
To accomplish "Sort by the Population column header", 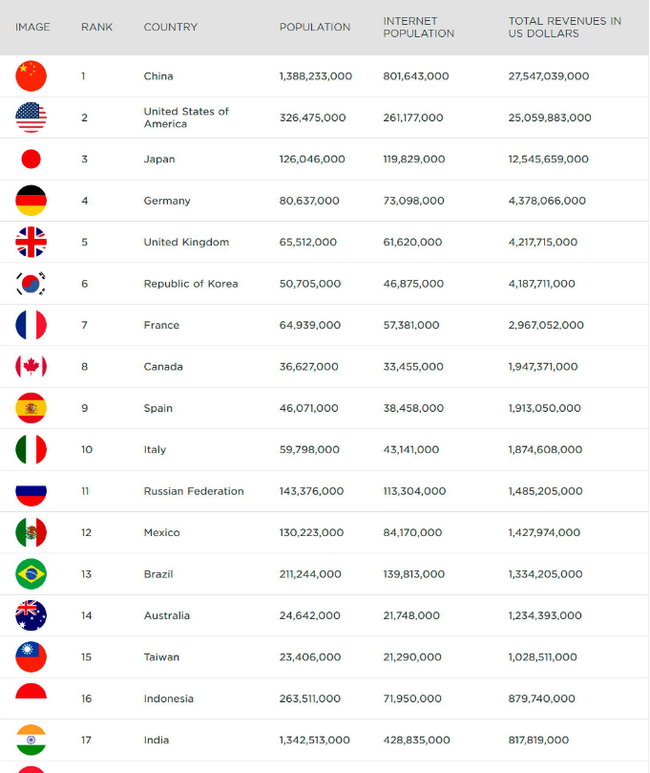I will pyautogui.click(x=315, y=27).
